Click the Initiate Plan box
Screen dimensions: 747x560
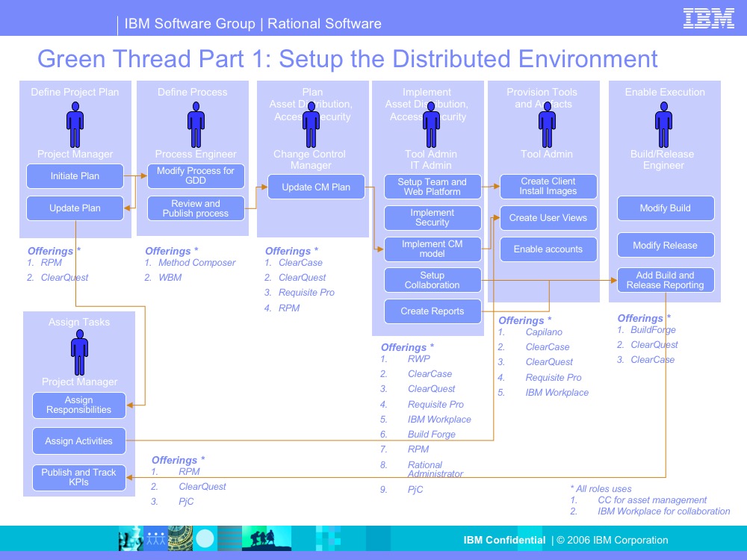click(75, 176)
